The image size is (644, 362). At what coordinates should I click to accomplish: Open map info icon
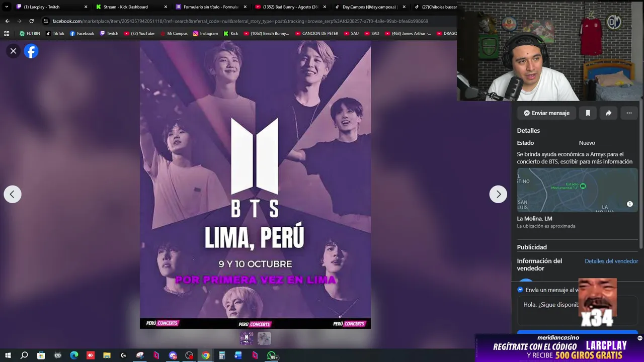629,204
